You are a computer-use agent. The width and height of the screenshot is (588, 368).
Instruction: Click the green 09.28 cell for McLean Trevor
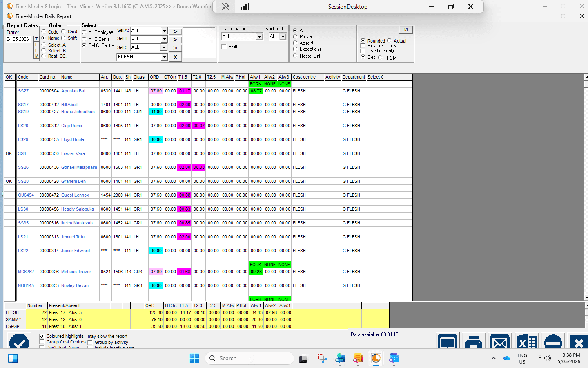coord(256,272)
